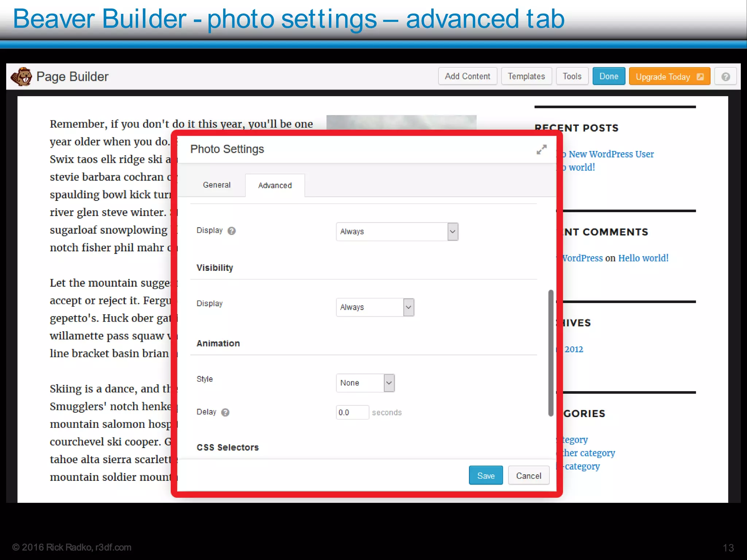Click the Photo Settings vertical scrollbar

(x=551, y=353)
